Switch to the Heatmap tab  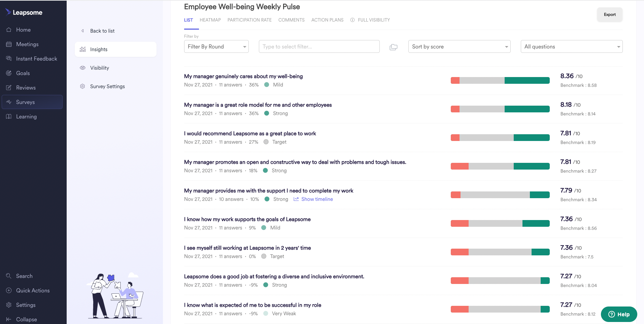coord(210,20)
